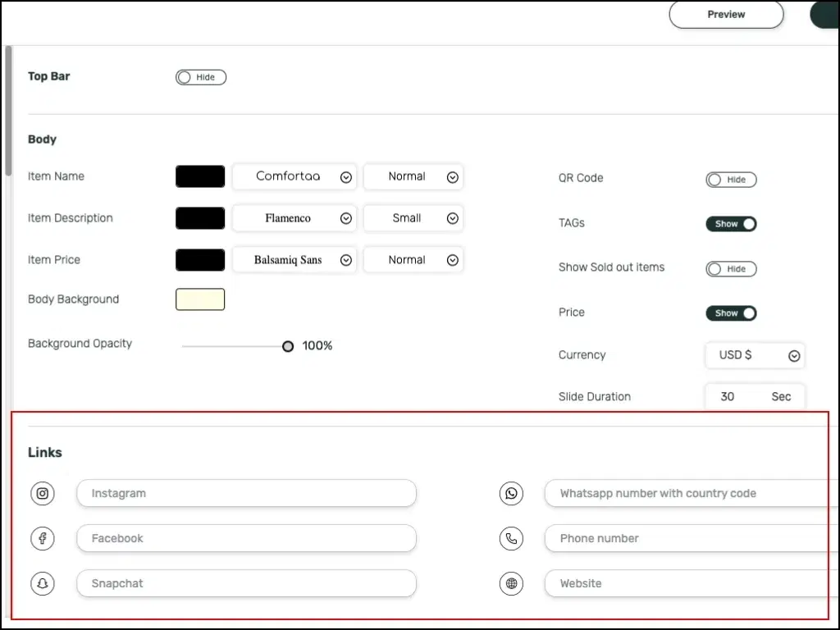Click the Snapchat ghost icon
Image resolution: width=840 pixels, height=630 pixels.
(x=42, y=583)
